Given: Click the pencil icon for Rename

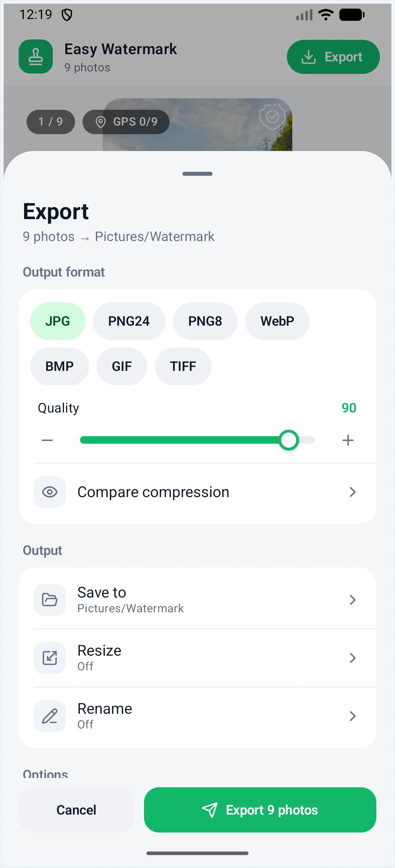Looking at the screenshot, I should [50, 716].
